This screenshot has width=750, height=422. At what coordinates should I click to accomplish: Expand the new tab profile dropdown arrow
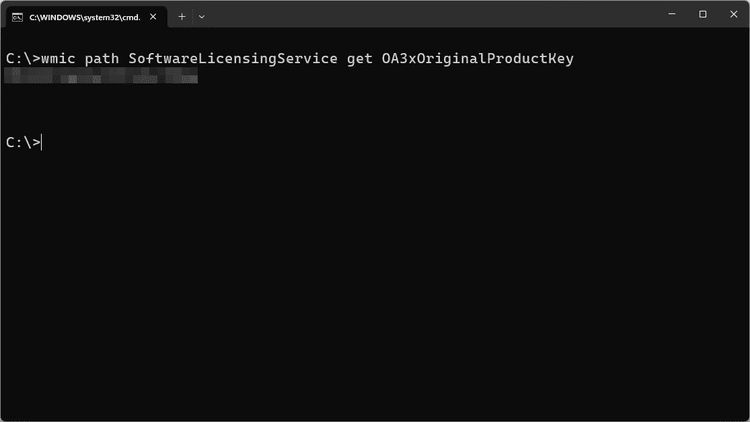tap(202, 16)
